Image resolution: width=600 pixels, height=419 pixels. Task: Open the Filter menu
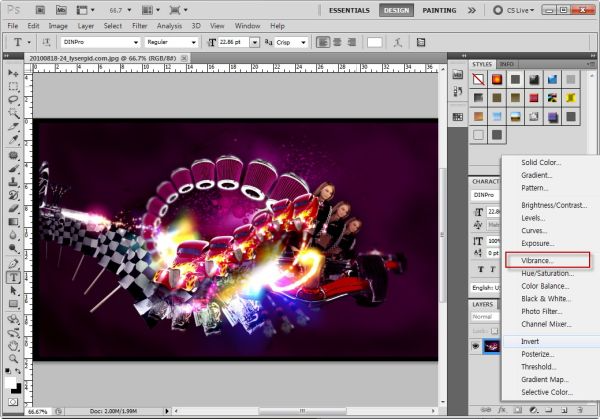click(140, 26)
